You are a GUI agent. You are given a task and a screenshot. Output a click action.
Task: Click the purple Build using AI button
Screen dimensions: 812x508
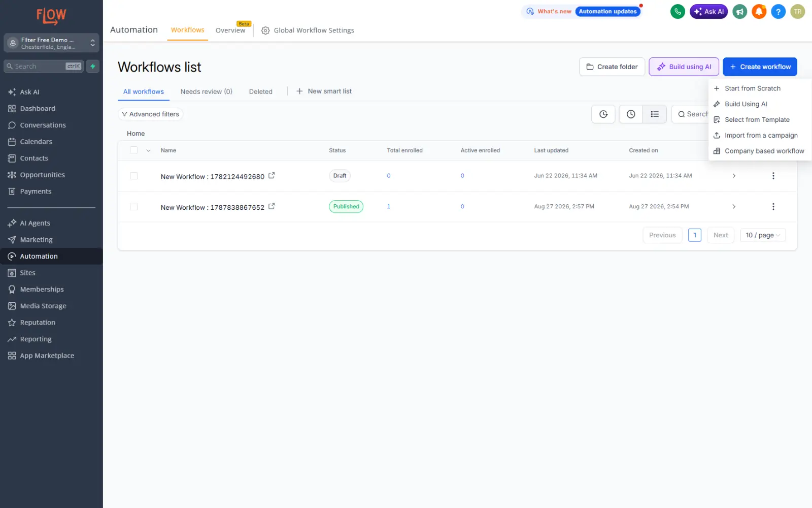[684, 67]
